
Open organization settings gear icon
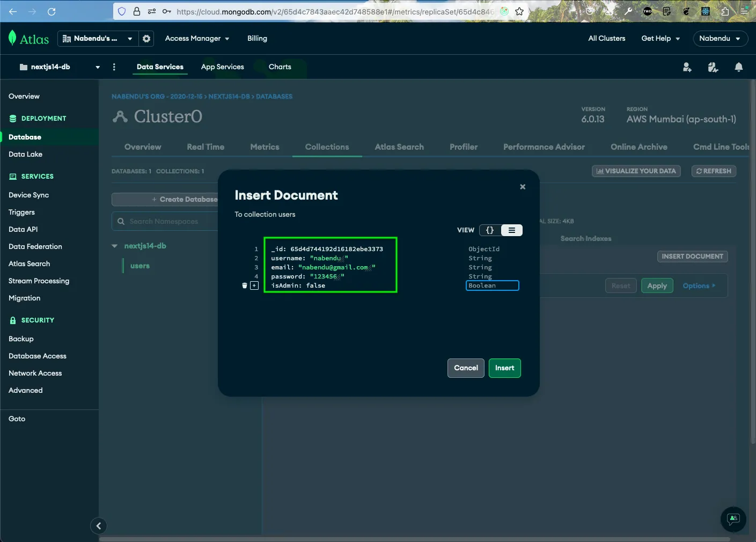pos(146,39)
